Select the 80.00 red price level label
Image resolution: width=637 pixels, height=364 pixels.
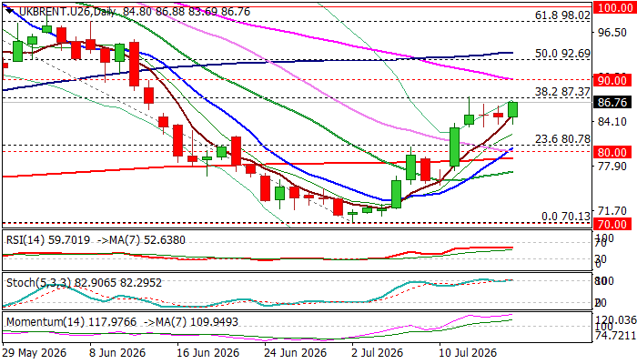(x=612, y=152)
